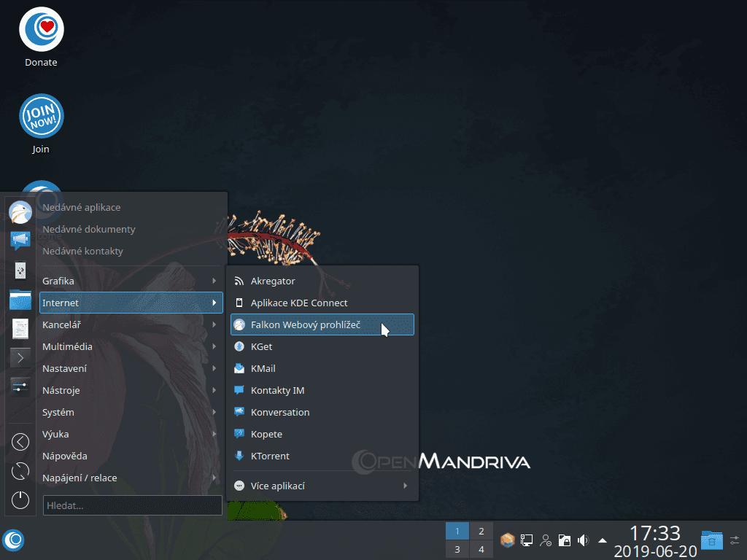
Task: Show hidden tray icons with the up arrow
Action: point(601,540)
